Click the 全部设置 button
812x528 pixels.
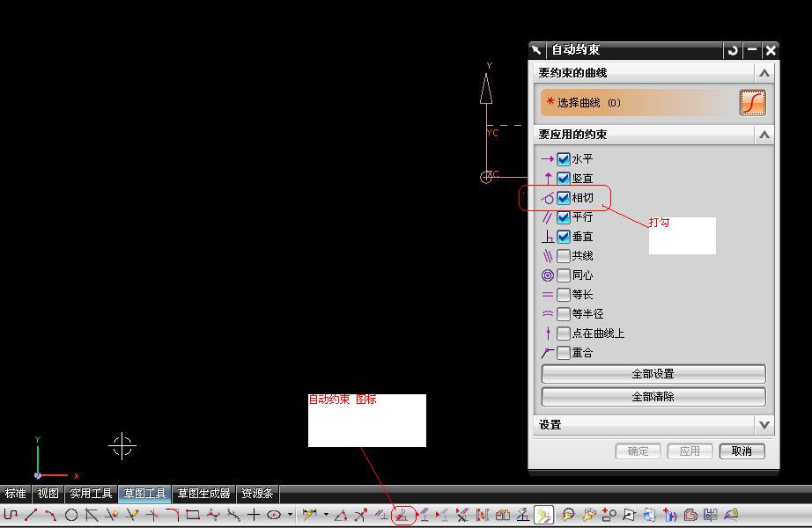point(653,374)
